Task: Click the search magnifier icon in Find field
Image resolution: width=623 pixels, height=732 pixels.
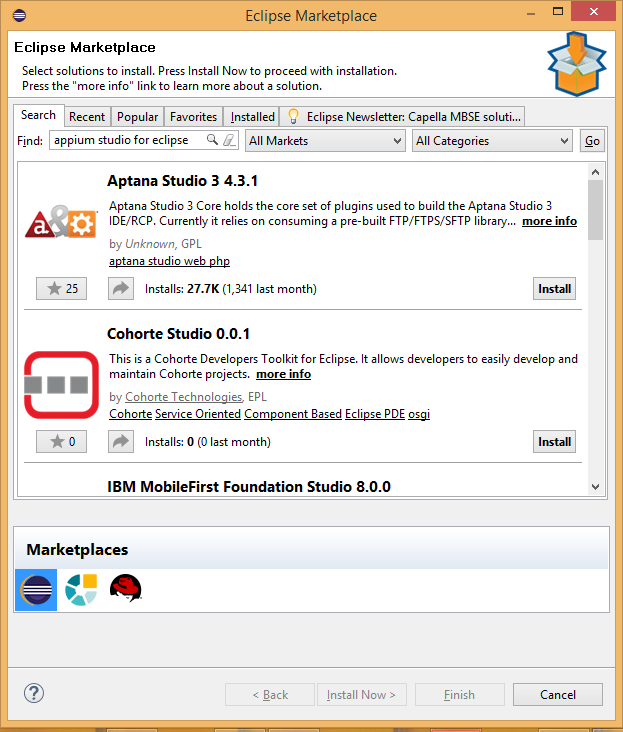Action: click(x=212, y=139)
